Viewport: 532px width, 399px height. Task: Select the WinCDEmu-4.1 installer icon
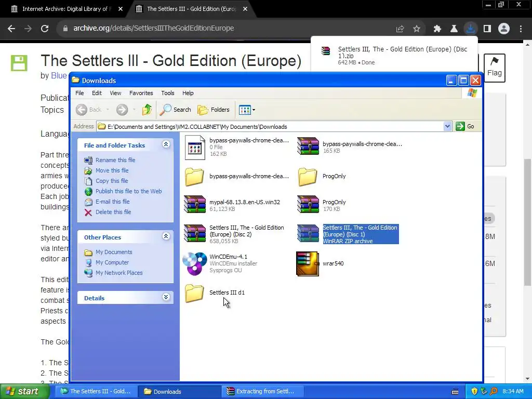(x=195, y=263)
